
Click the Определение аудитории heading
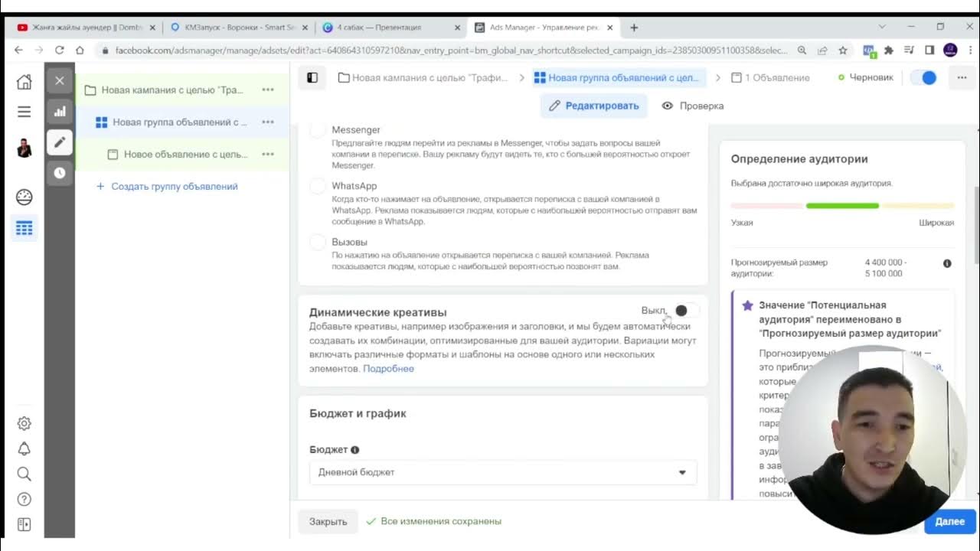[x=799, y=159]
